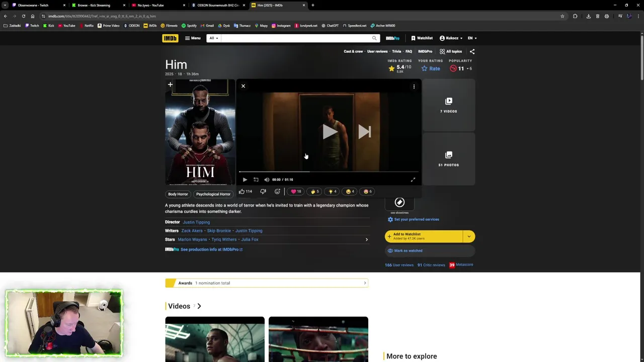644x362 pixels.
Task: React with the heart emoji (18)
Action: pos(296,192)
